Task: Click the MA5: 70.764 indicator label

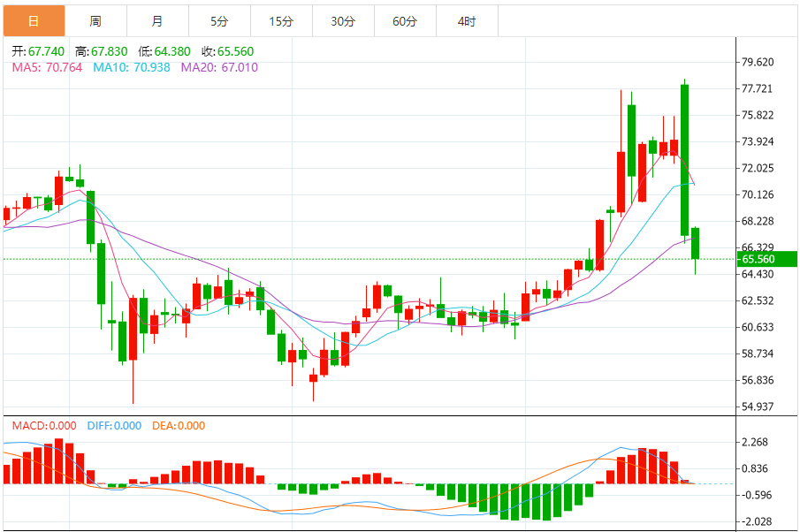Action: tap(47, 67)
